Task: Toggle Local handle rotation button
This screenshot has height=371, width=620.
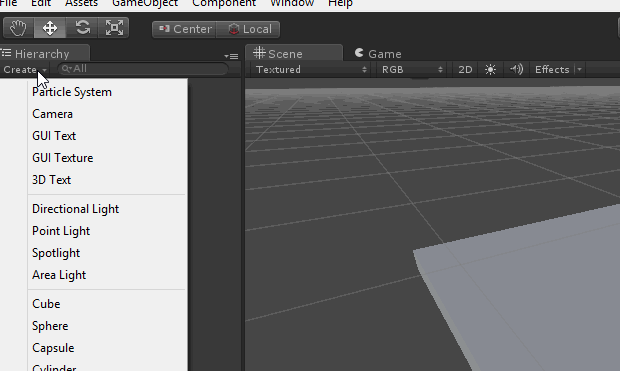Action: point(249,29)
